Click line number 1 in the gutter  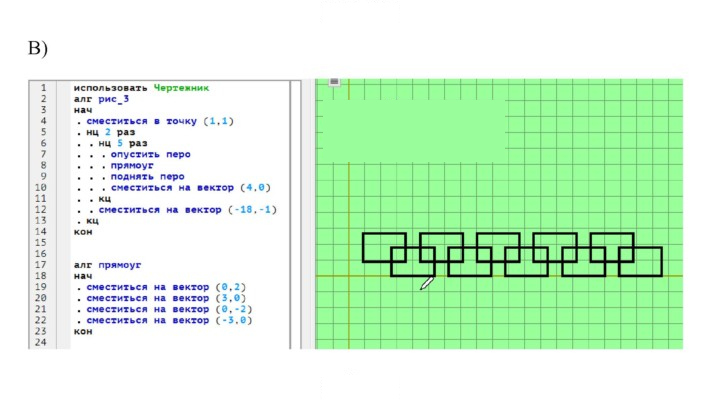(x=43, y=88)
